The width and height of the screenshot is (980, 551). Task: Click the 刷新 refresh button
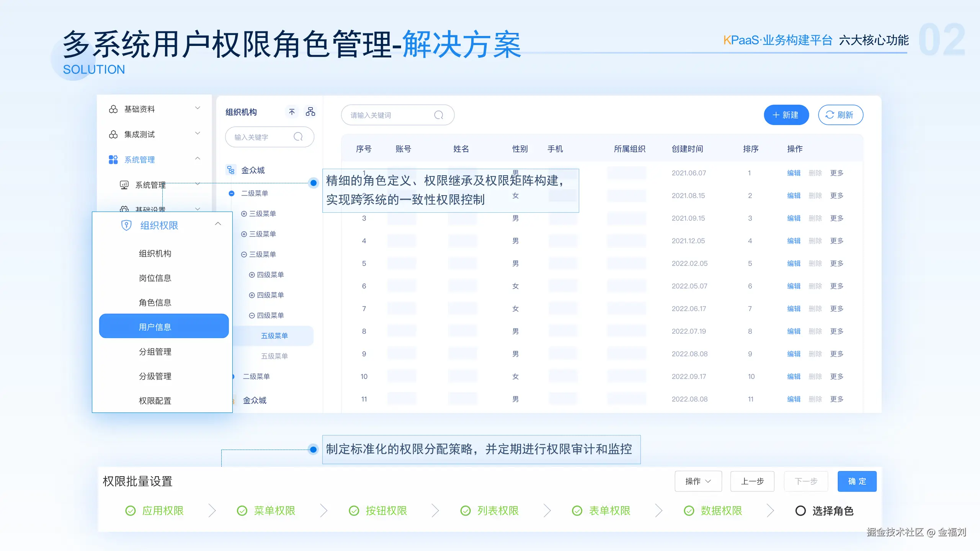(840, 114)
